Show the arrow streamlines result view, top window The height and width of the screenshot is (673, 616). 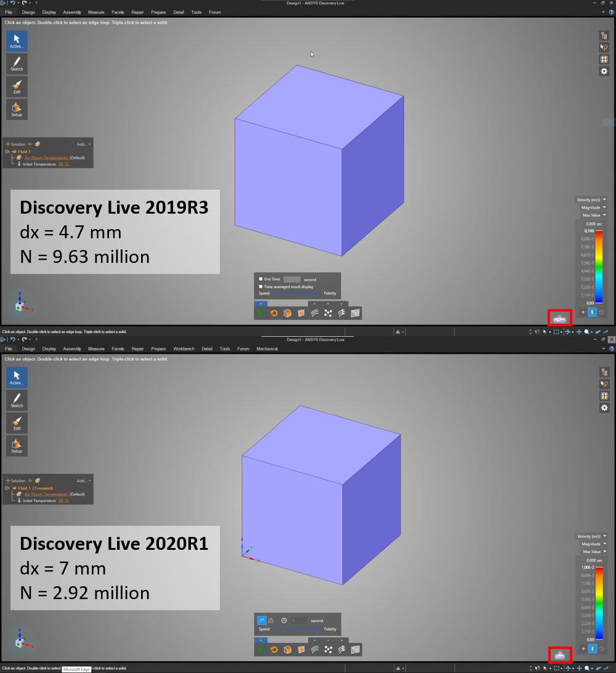tap(342, 313)
